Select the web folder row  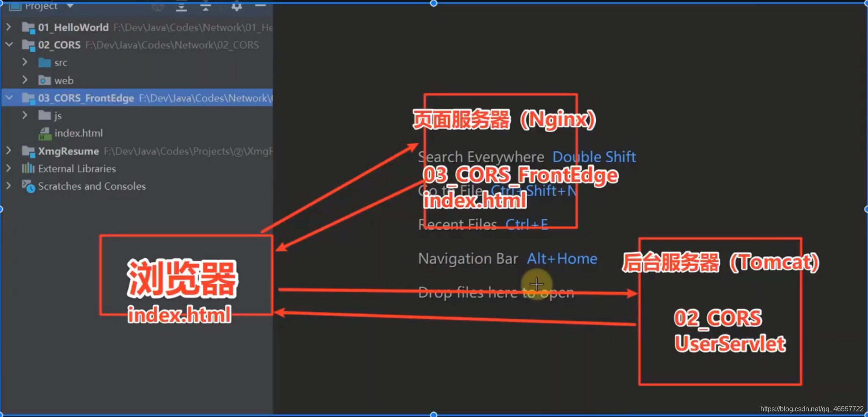(x=64, y=81)
